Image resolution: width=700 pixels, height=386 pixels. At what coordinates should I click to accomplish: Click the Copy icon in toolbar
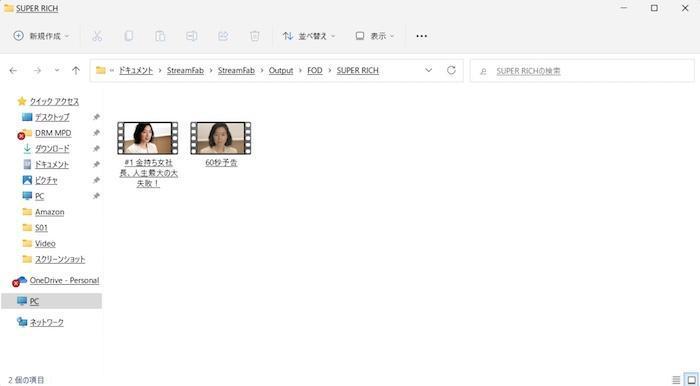point(129,36)
